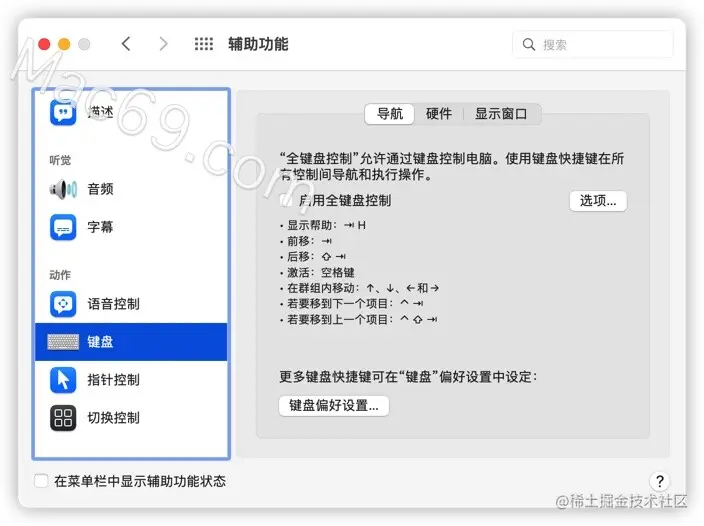Click the 激活: 空格键 shortcut line
The image size is (704, 526).
317,272
